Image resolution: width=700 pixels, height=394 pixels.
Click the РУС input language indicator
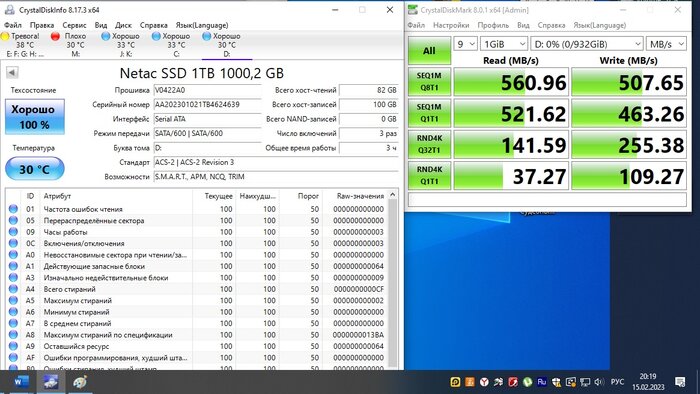click(617, 382)
